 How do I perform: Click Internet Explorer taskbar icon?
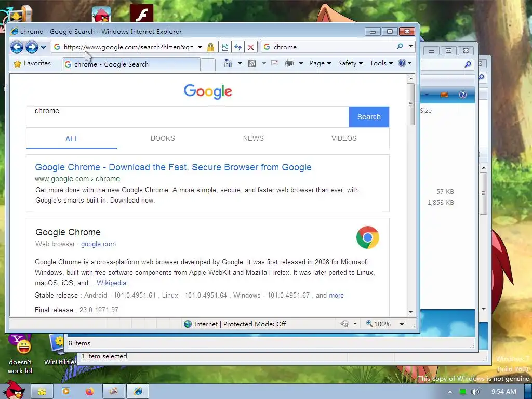(137, 392)
